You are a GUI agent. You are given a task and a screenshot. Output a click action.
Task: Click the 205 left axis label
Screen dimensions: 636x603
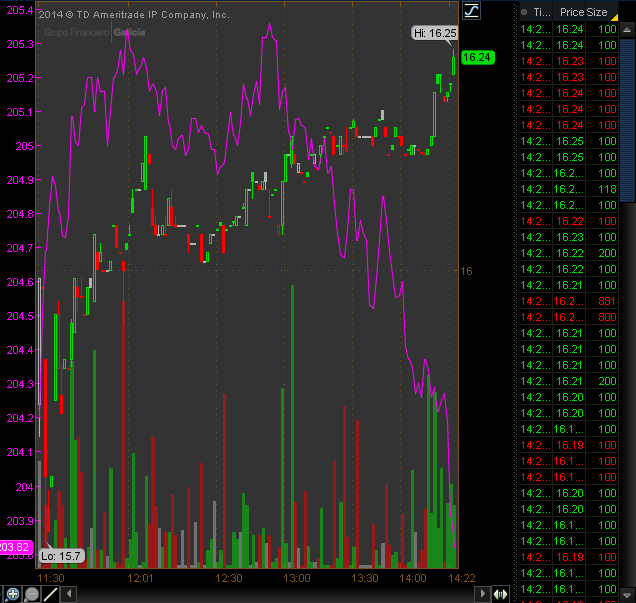click(x=24, y=146)
